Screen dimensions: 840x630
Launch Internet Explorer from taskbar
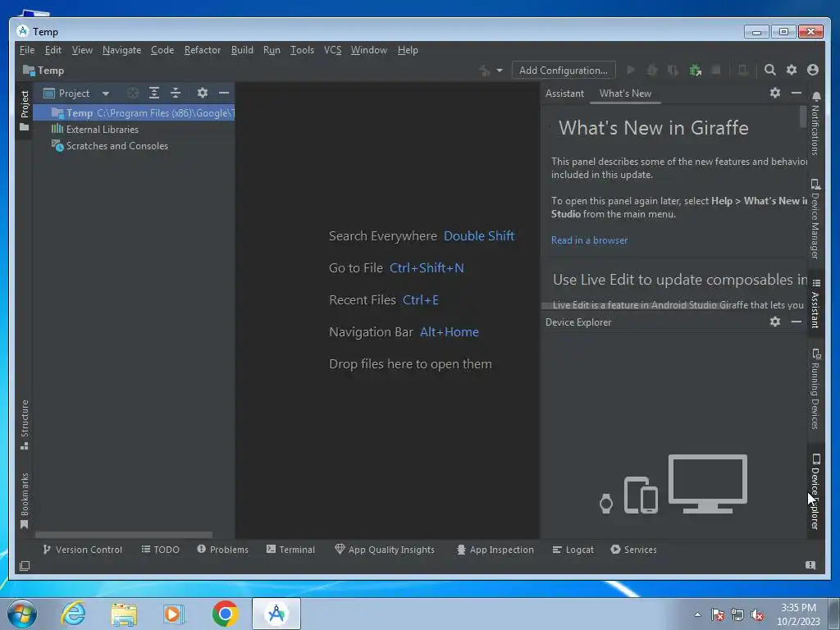[x=73, y=614]
